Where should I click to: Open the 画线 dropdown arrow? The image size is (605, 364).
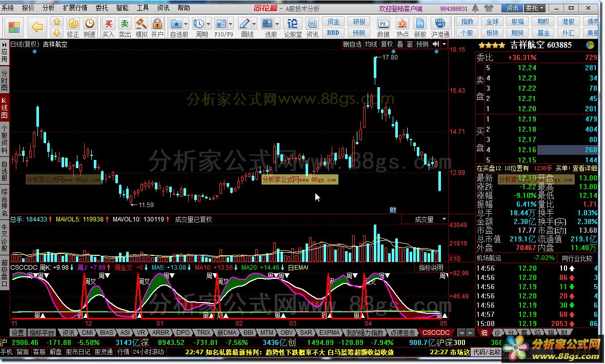click(x=254, y=24)
